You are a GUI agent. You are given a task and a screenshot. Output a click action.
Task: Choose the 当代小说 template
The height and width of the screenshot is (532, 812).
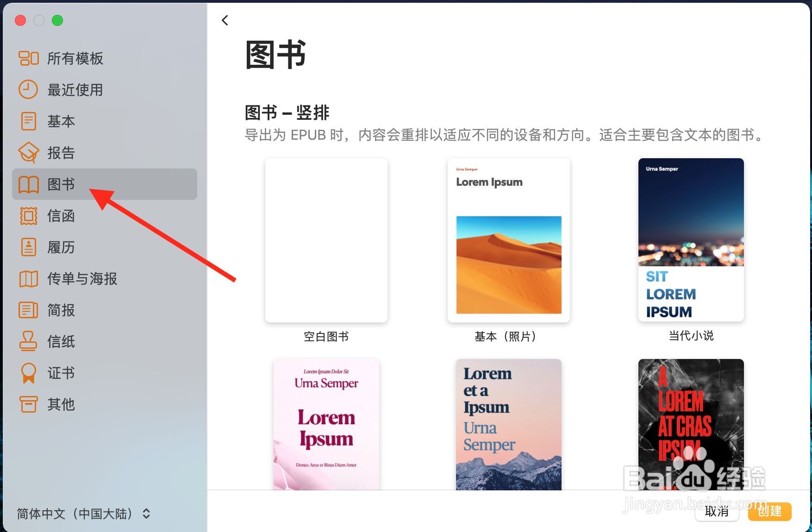(x=690, y=240)
